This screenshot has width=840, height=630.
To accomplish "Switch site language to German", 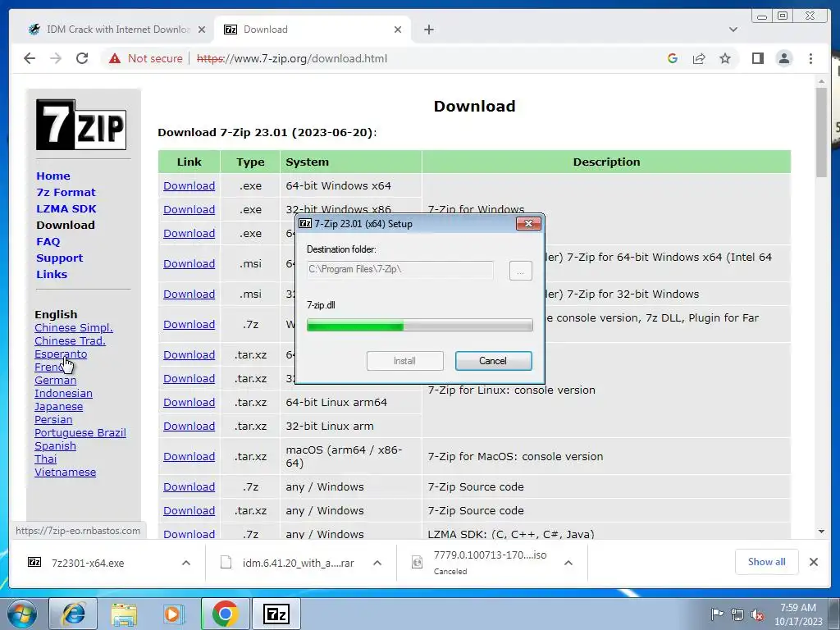I will point(56,381).
